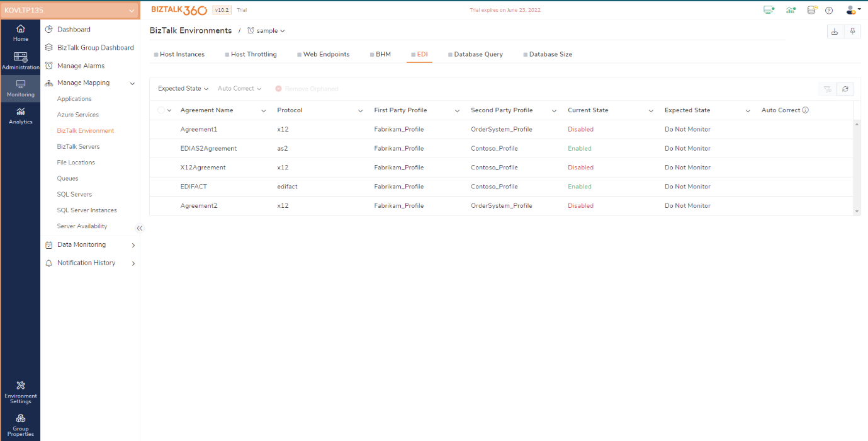Open SQL Server Instances in the sidebar

click(x=87, y=210)
